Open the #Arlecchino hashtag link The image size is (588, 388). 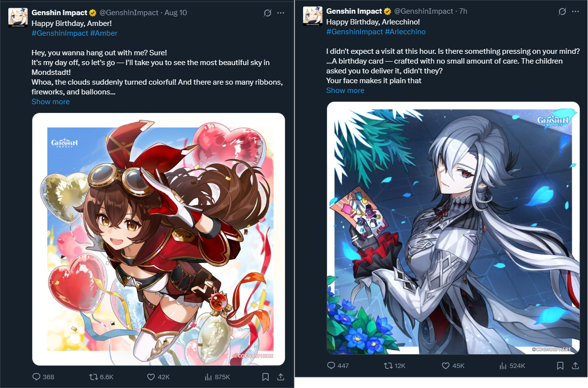point(405,32)
